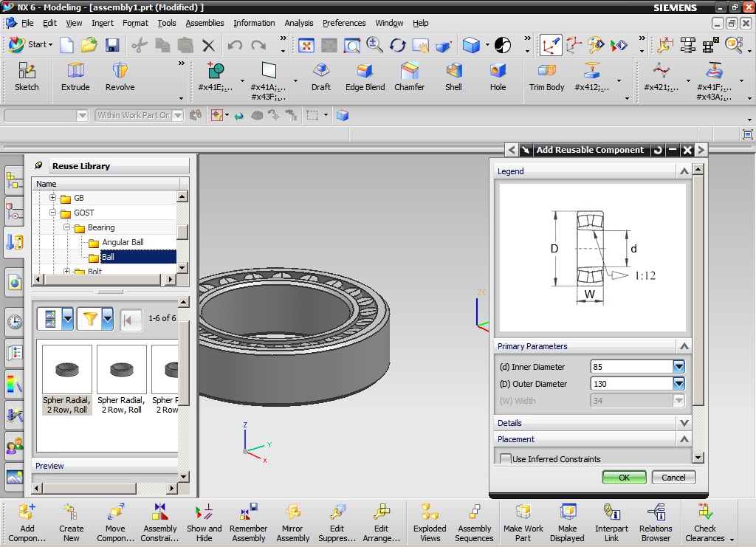Confirm with the OK button
This screenshot has width=756, height=547.
pos(624,477)
